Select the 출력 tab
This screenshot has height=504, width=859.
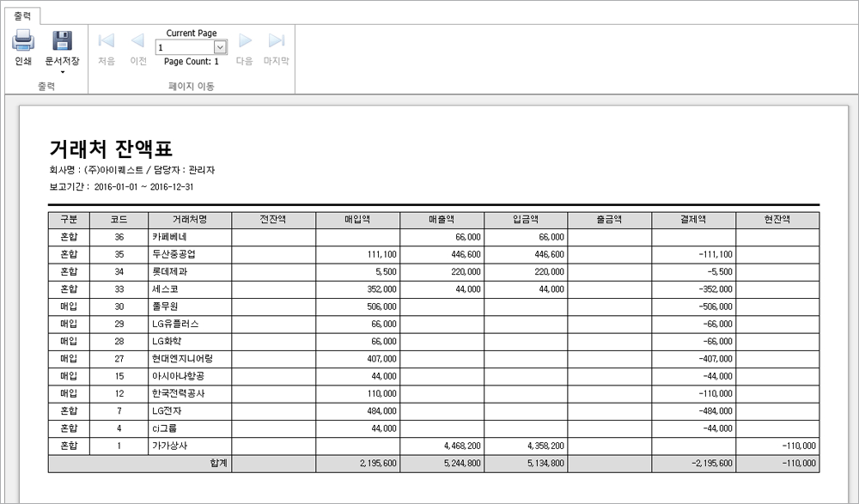click(22, 16)
